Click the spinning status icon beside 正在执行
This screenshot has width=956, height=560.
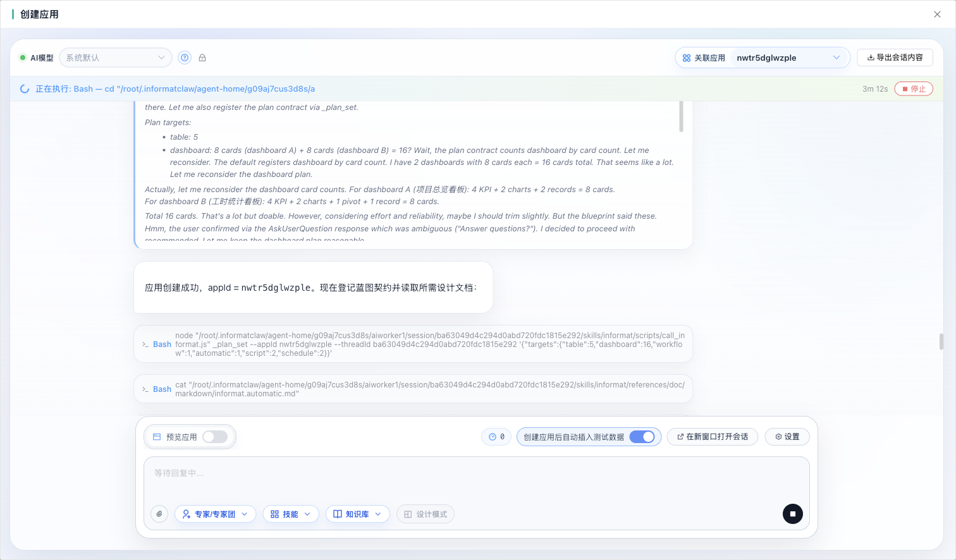25,89
